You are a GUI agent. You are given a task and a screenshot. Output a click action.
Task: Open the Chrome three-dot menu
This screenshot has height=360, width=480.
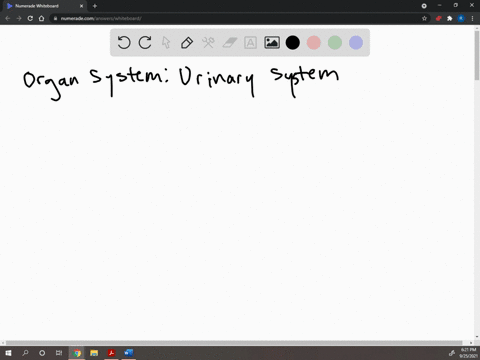[472, 18]
